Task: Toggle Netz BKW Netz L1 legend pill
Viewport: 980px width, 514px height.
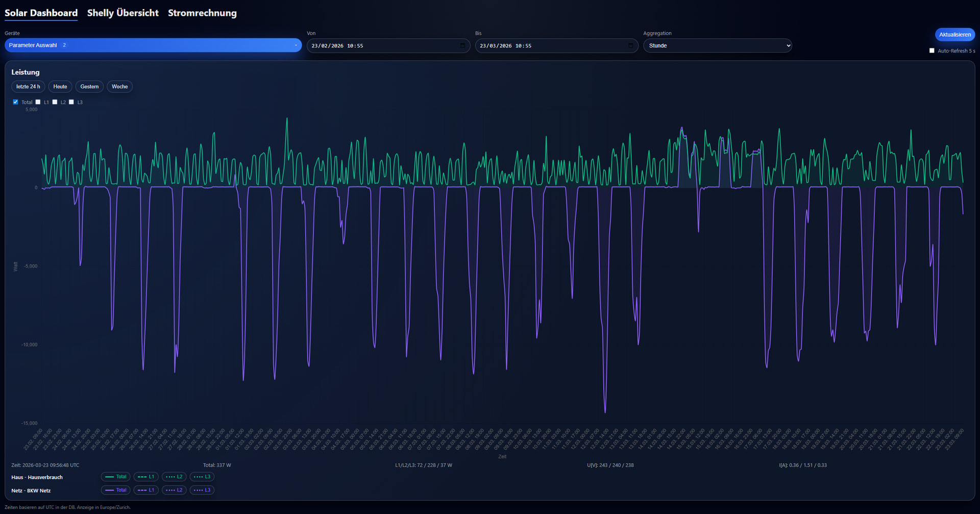Action: click(146, 490)
